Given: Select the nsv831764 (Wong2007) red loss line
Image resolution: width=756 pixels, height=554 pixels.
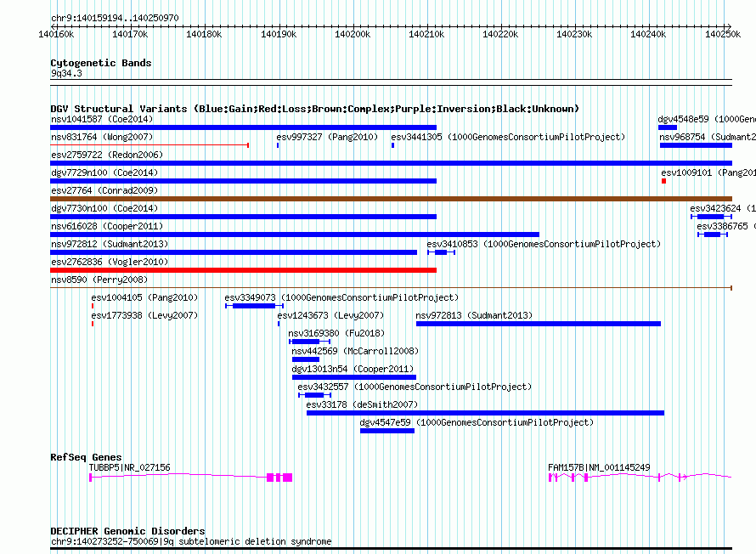Looking at the screenshot, I should 150,145.
